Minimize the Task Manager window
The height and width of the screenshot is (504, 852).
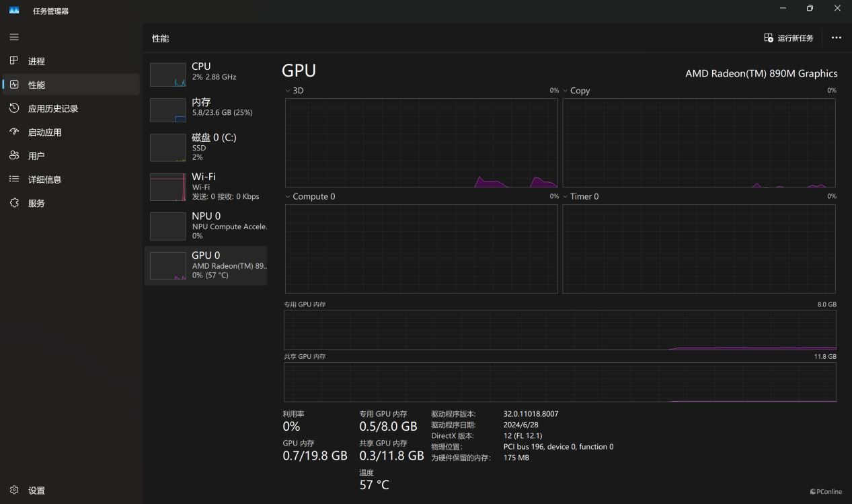[783, 8]
